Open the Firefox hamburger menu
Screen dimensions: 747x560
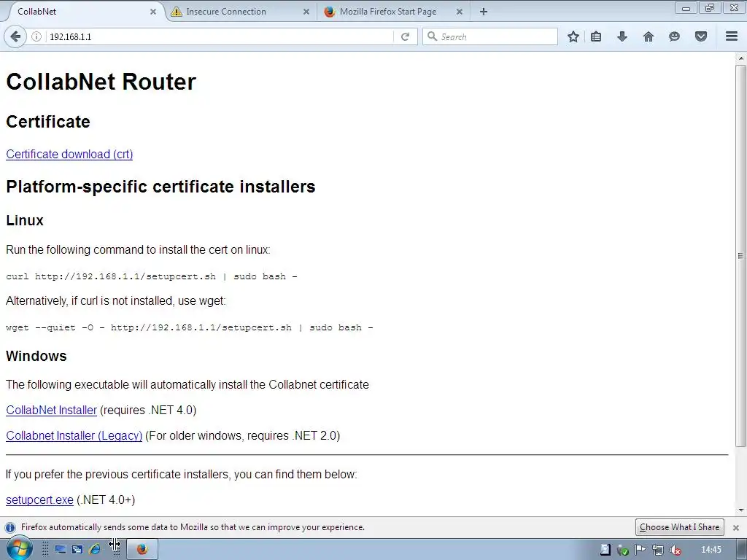coord(732,36)
